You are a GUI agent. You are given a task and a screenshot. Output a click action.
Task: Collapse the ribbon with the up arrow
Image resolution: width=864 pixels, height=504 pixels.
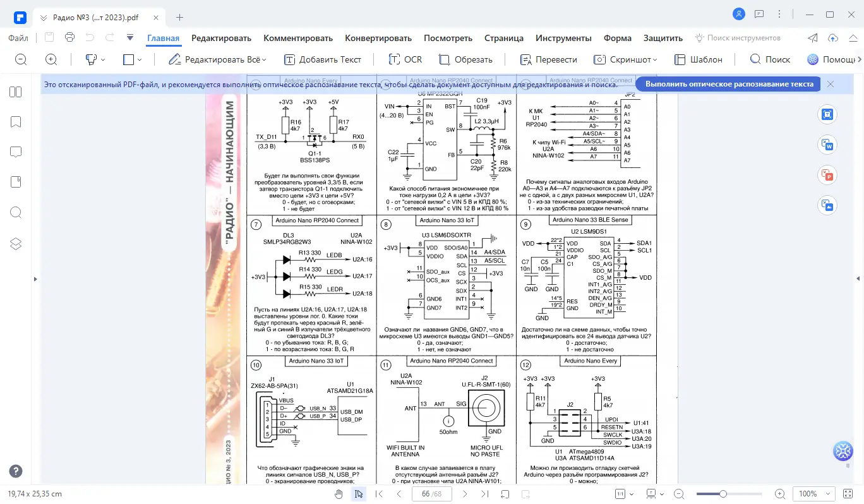point(852,38)
